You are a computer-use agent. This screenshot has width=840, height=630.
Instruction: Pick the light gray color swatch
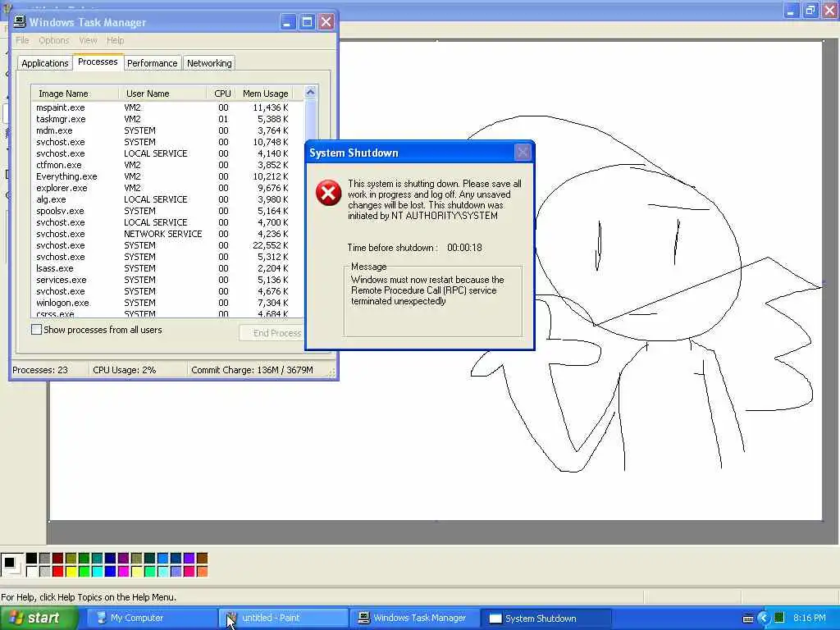pos(44,571)
